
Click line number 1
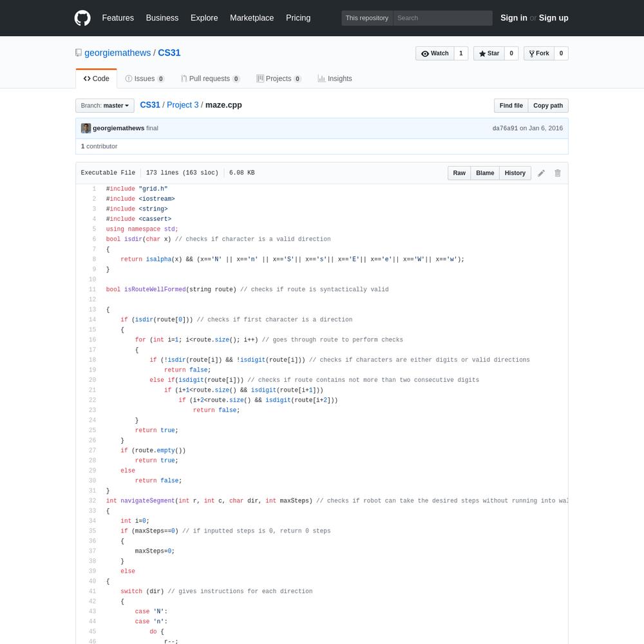tap(94, 189)
